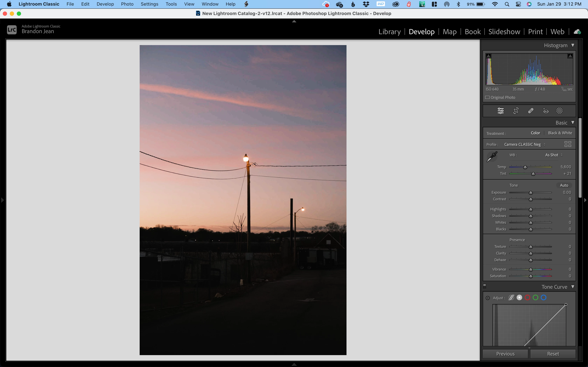Click the cloud sync status icon
Image resolution: width=588 pixels, height=367 pixels.
coord(577,32)
